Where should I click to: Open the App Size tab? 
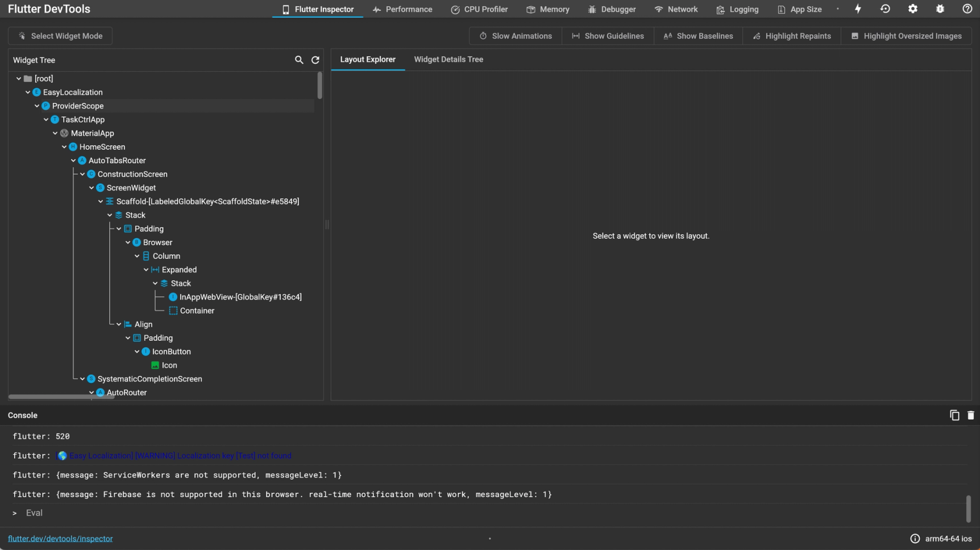pos(799,9)
